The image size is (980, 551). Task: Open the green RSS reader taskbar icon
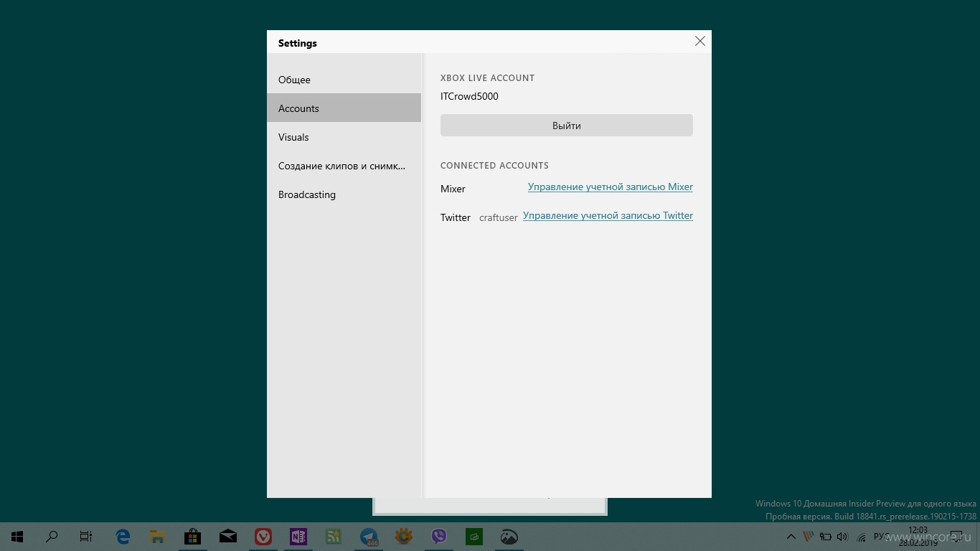tap(334, 537)
